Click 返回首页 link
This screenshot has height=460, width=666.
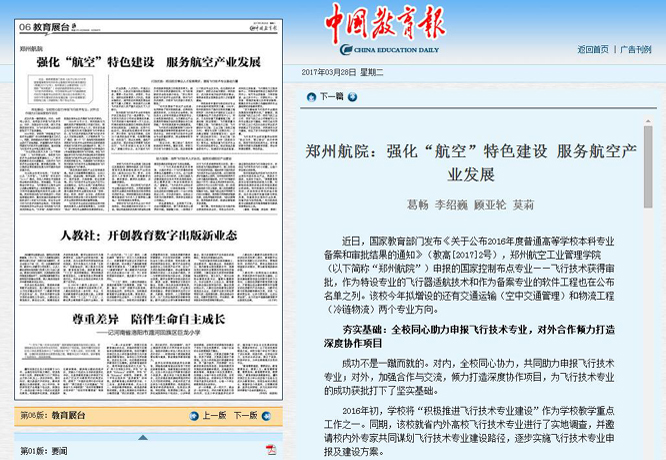593,49
